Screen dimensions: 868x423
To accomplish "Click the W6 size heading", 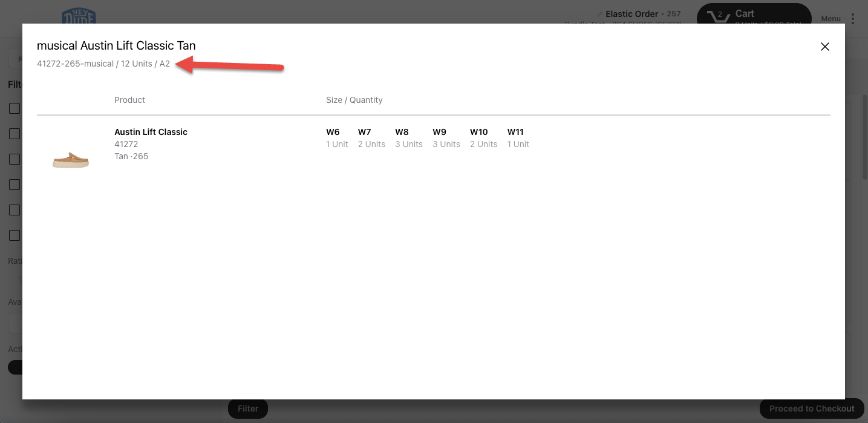I will pyautogui.click(x=333, y=132).
